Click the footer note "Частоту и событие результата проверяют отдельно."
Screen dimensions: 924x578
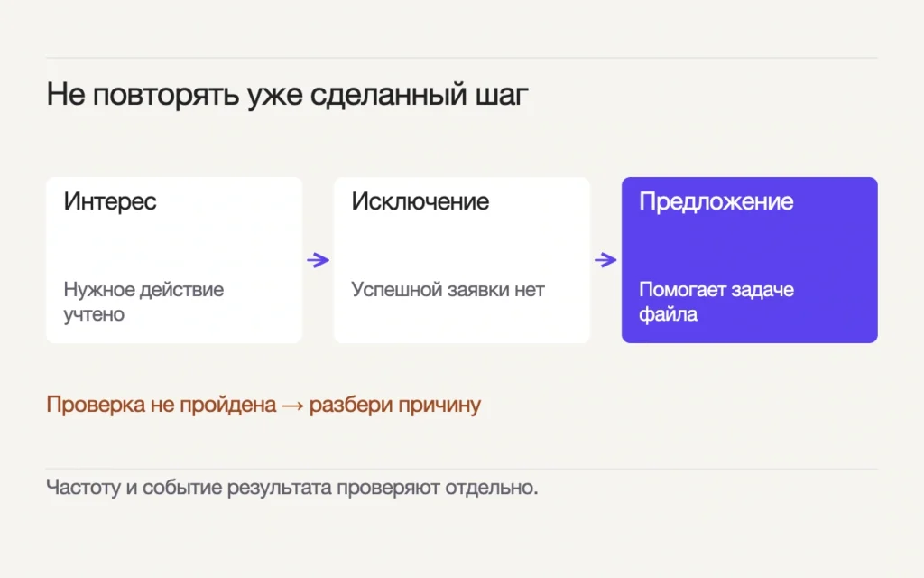click(292, 488)
